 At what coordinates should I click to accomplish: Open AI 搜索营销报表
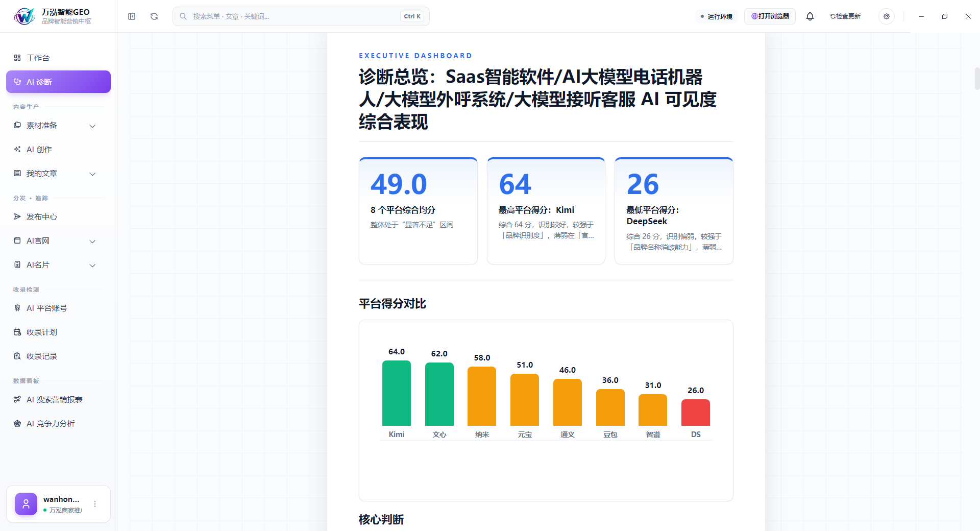click(58, 399)
